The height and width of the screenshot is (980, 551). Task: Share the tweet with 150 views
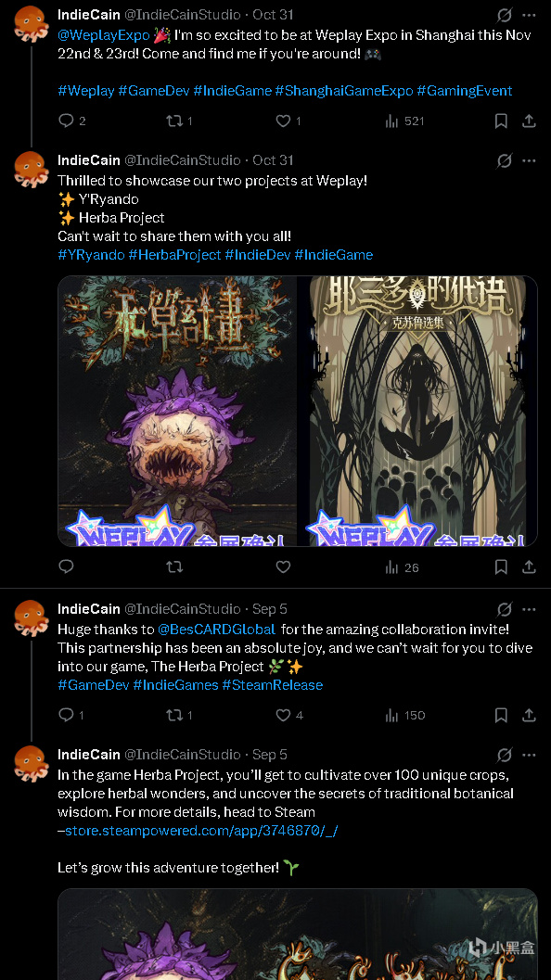[529, 715]
